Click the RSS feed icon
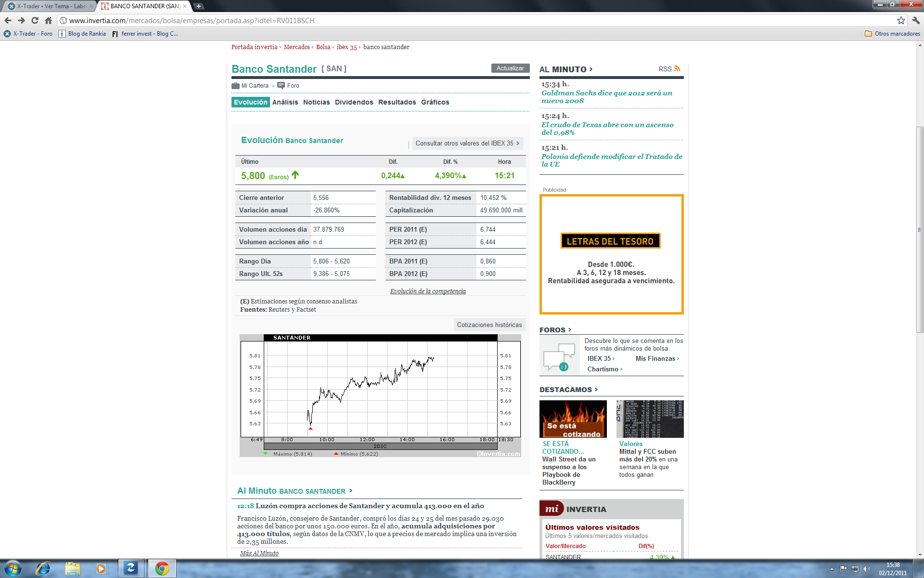 [x=677, y=69]
